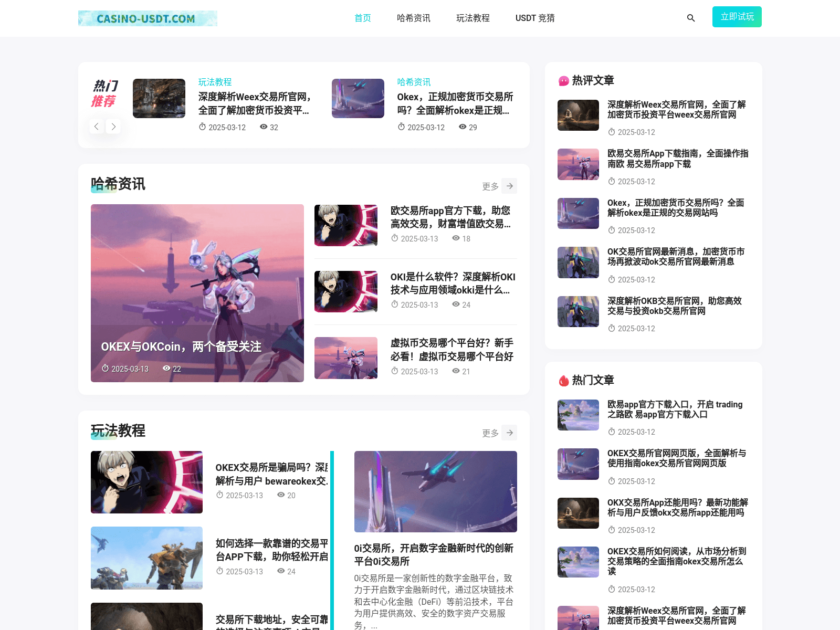Click view-count eye icon showing 29
The width and height of the screenshot is (840, 630).
pyautogui.click(x=463, y=127)
